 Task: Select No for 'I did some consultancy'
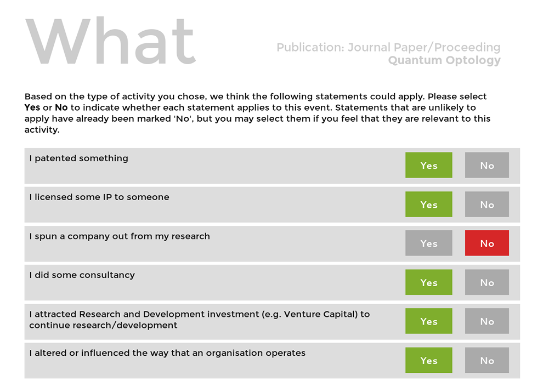487,282
